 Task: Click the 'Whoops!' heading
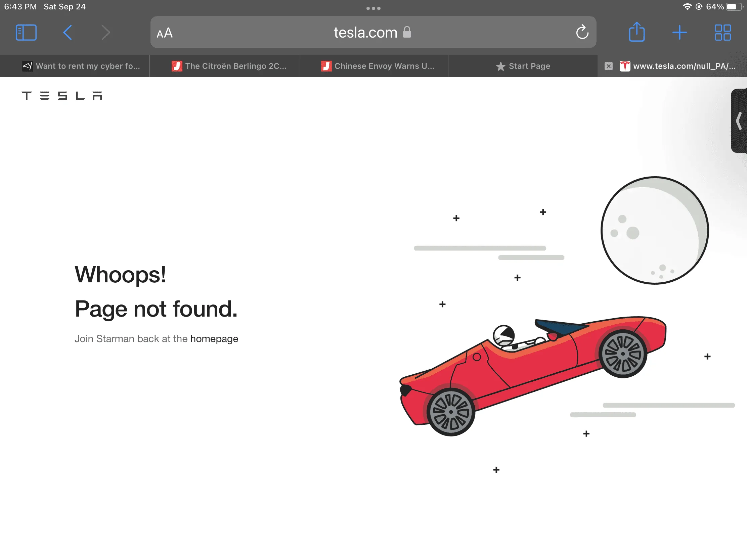pyautogui.click(x=120, y=275)
